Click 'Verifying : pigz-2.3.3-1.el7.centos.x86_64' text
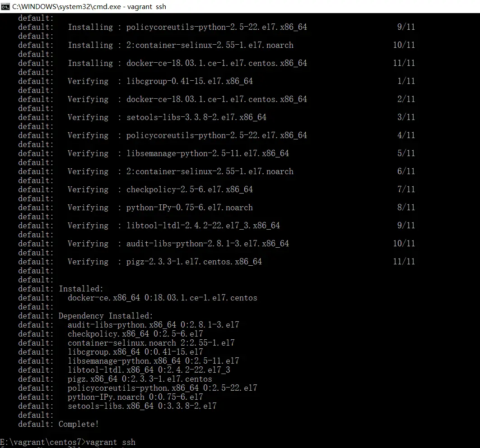The image size is (480, 448). pos(165,262)
